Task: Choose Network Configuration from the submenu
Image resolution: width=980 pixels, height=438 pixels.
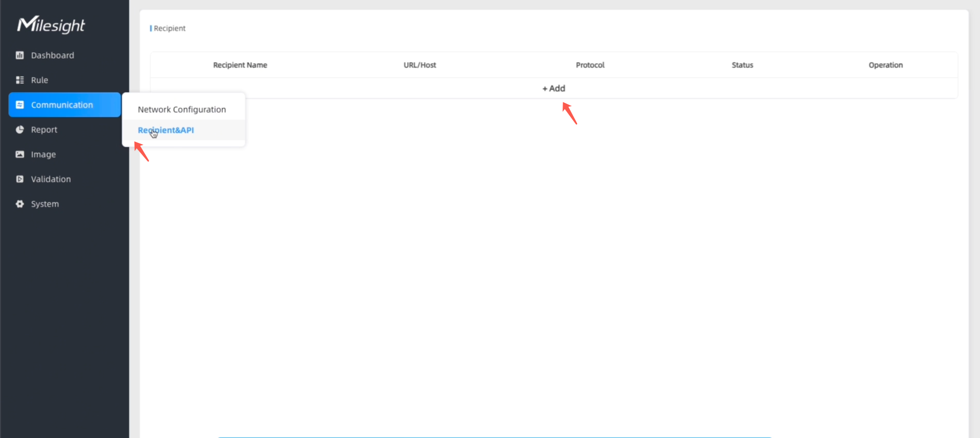Action: click(x=182, y=109)
